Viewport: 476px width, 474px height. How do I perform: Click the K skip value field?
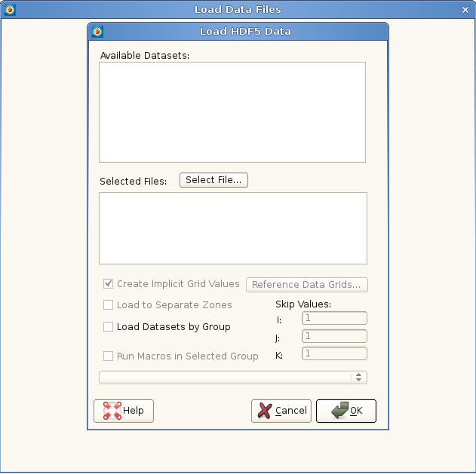[x=334, y=353]
